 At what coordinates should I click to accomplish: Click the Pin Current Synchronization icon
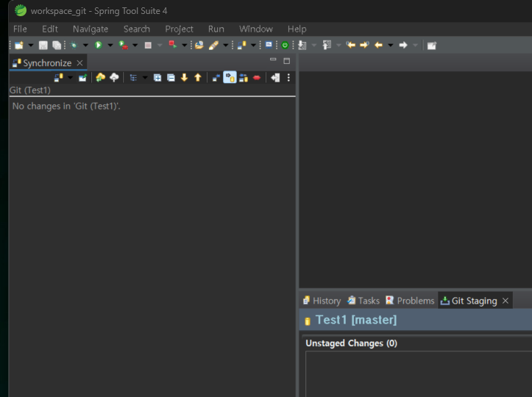(83, 78)
